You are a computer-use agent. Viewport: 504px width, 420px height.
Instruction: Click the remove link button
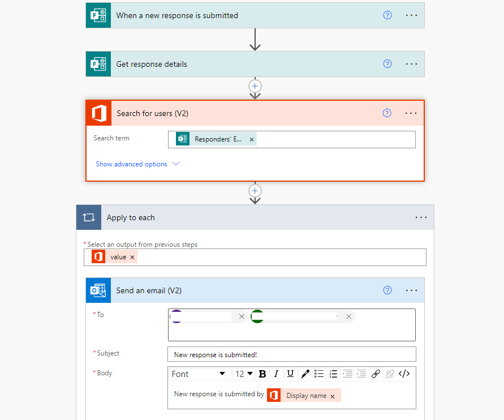(x=390, y=374)
